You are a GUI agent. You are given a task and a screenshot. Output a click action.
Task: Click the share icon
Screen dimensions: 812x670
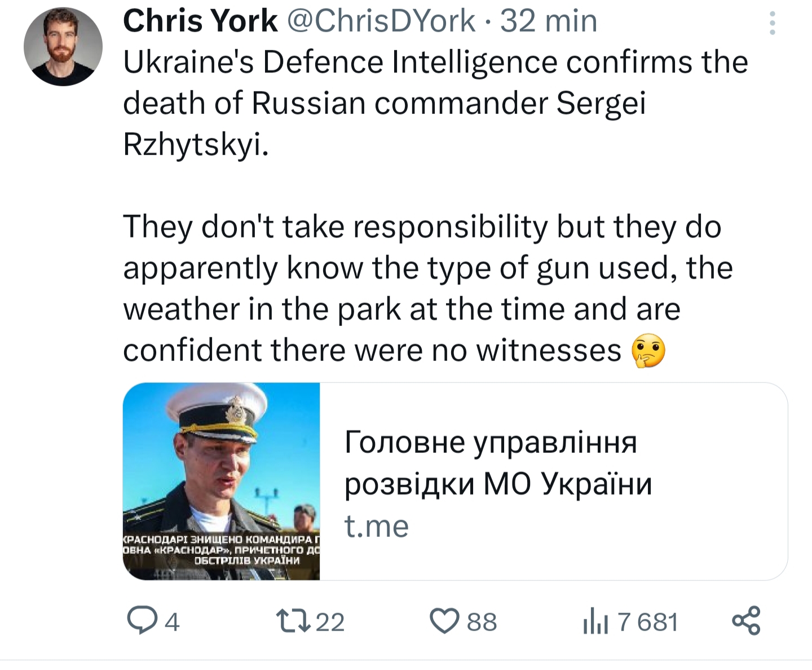(x=746, y=621)
